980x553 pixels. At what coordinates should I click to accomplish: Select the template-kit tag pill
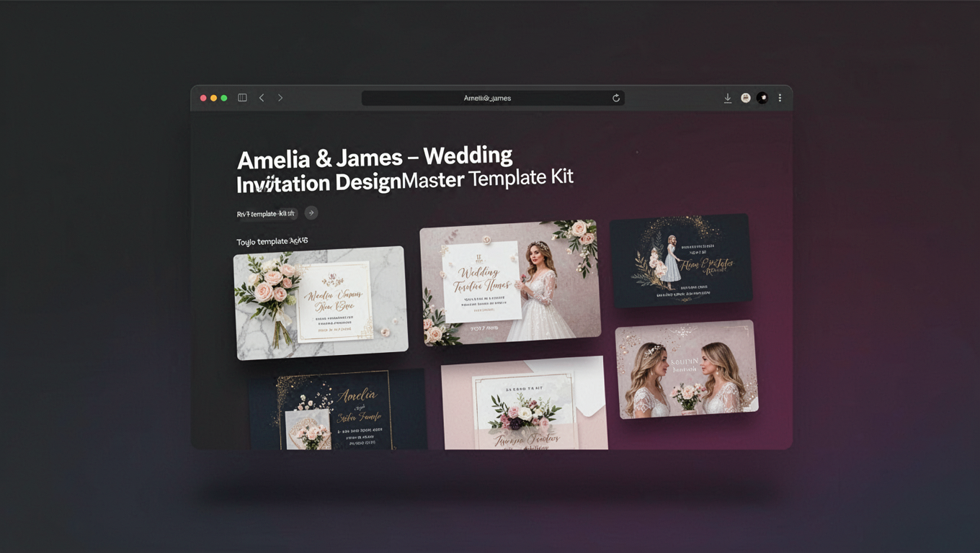(x=265, y=212)
